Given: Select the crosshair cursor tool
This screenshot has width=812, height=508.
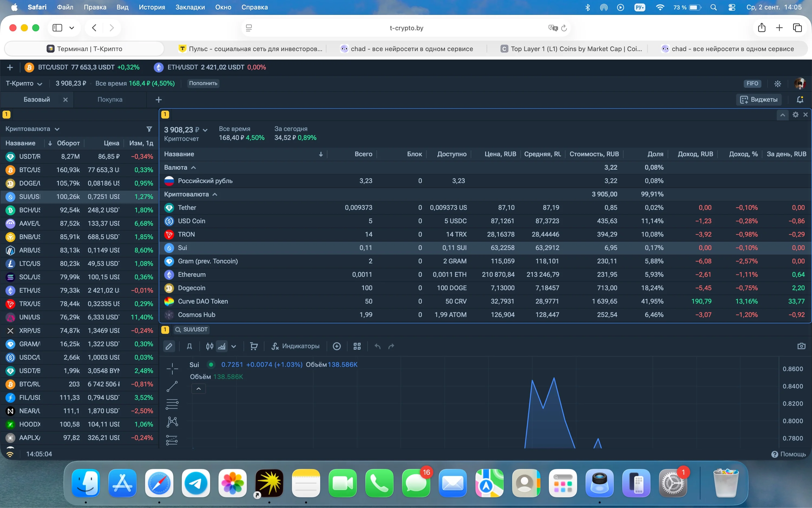Looking at the screenshot, I should tap(172, 369).
